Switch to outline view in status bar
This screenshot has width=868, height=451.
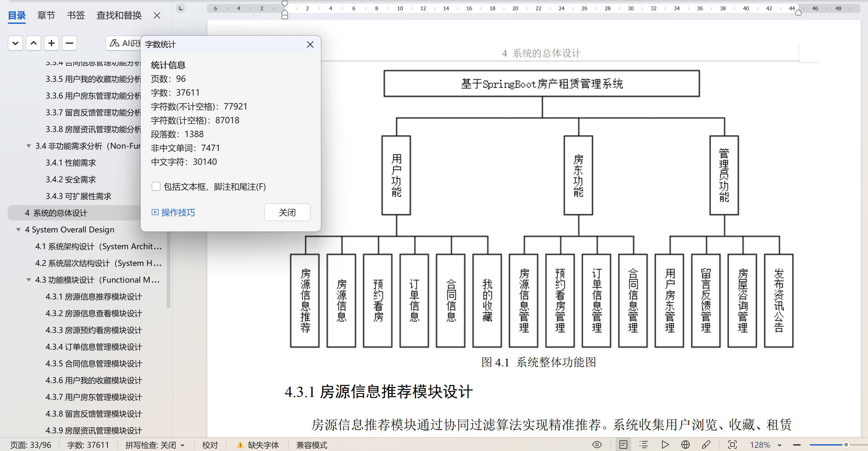tap(644, 445)
